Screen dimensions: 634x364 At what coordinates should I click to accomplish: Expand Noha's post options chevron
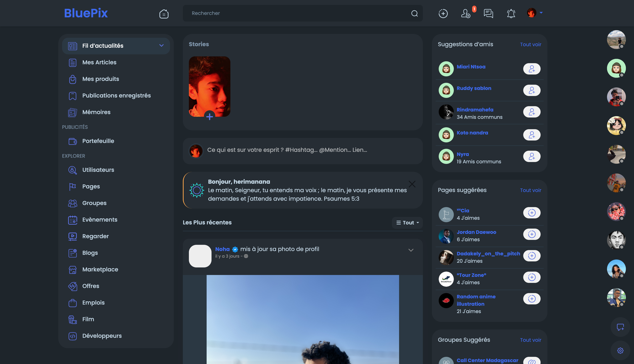coord(411,250)
